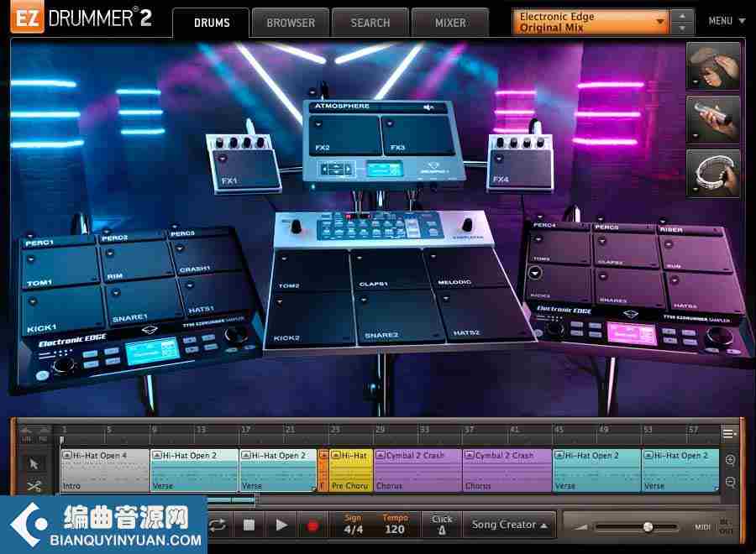Hit the HATS1 pad

coord(217,295)
